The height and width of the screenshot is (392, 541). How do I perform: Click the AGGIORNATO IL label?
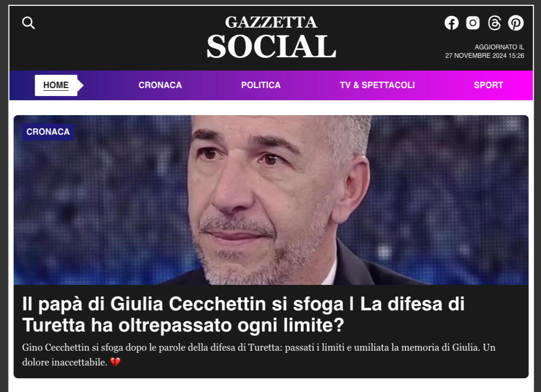[x=499, y=47]
